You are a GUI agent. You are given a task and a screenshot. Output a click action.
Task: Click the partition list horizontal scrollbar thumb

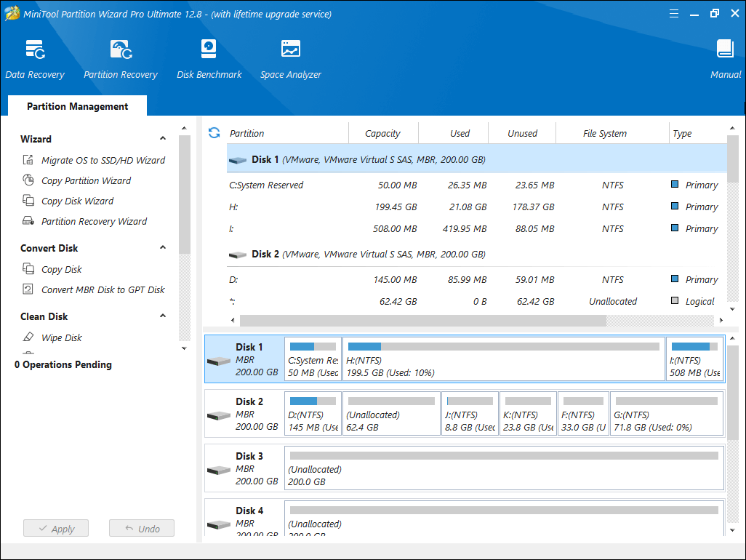tap(423, 320)
